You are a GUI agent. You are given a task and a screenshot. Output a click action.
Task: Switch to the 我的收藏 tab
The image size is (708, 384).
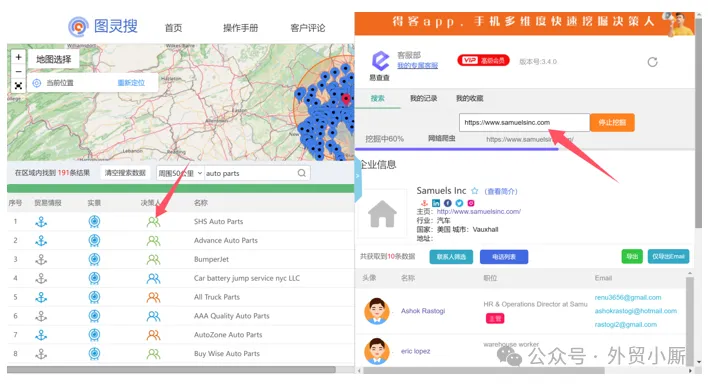coord(470,98)
